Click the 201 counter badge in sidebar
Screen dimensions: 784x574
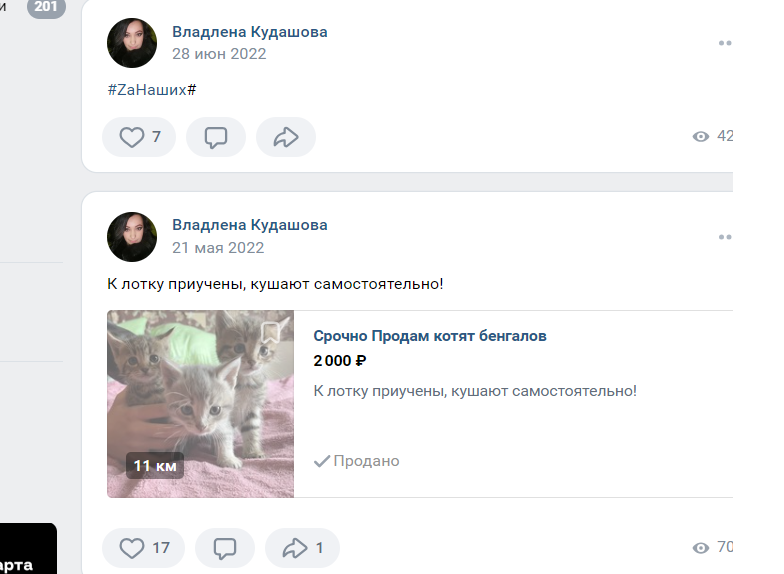pos(46,7)
